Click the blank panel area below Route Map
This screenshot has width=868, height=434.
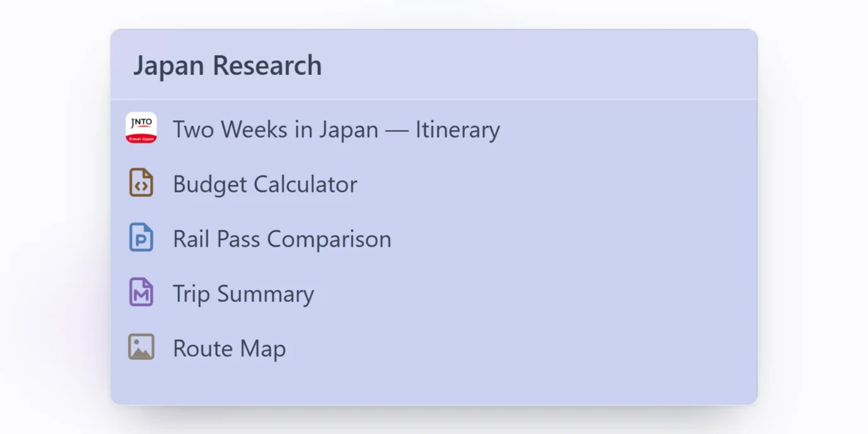pos(433,388)
